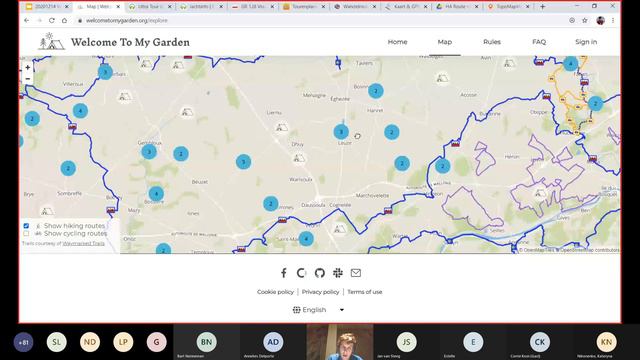This screenshot has width=640, height=360.
Task: Select the tent garden marker near Dhuy
Action: pos(299,158)
